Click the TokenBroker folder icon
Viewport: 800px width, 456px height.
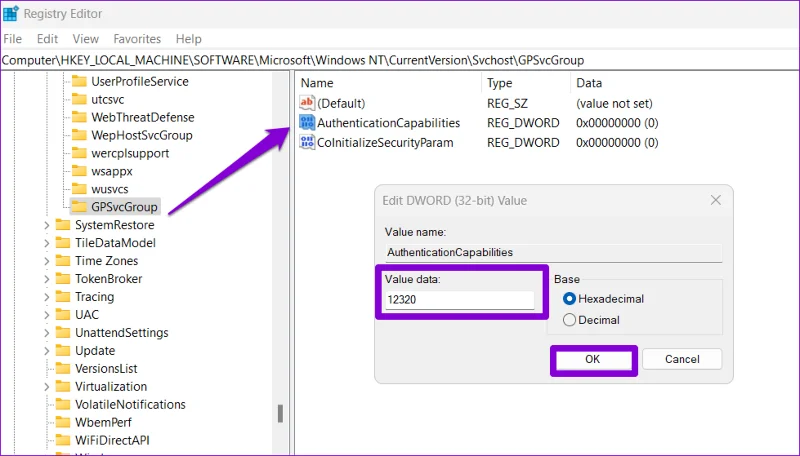coord(63,278)
